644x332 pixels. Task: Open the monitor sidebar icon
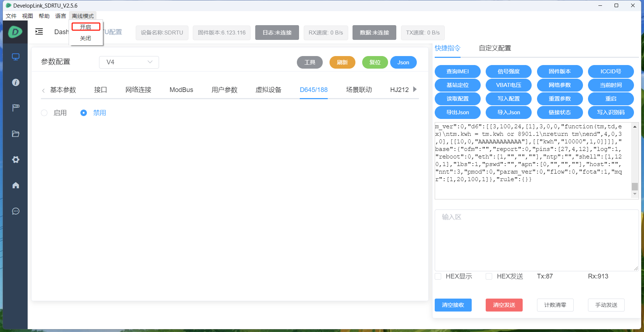[15, 57]
